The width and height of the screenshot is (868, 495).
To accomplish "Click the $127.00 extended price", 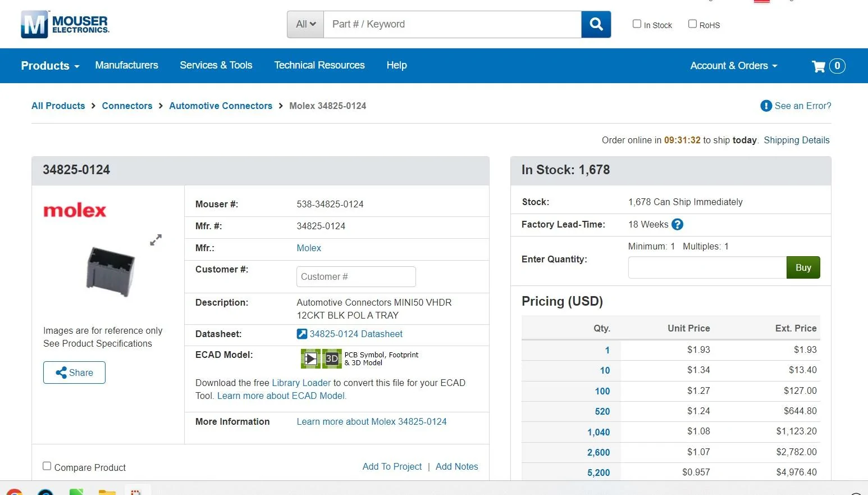I will (800, 390).
